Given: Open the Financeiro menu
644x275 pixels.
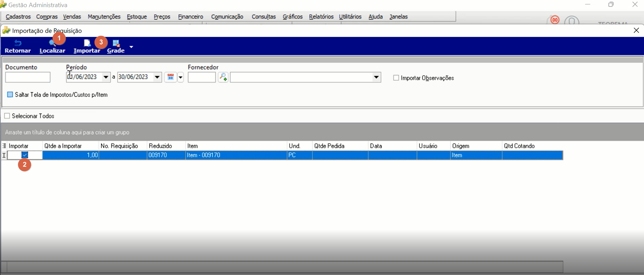Looking at the screenshot, I should click(191, 16).
